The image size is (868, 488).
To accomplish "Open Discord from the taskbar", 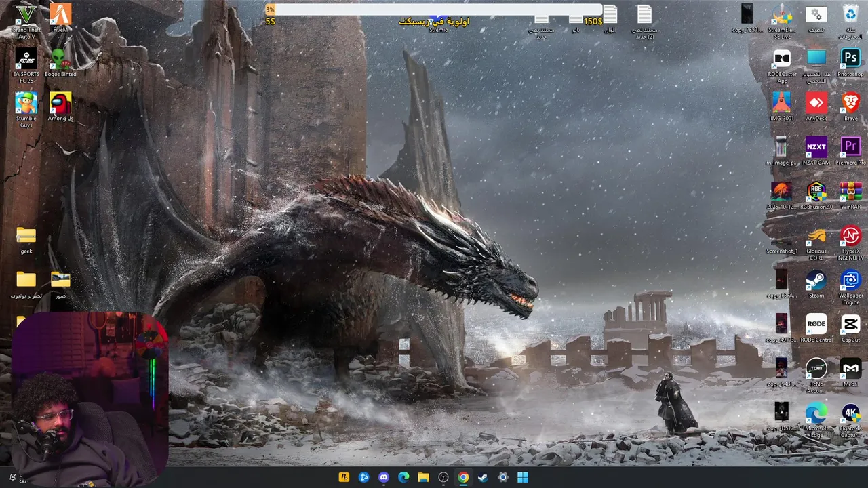I will 384,477.
